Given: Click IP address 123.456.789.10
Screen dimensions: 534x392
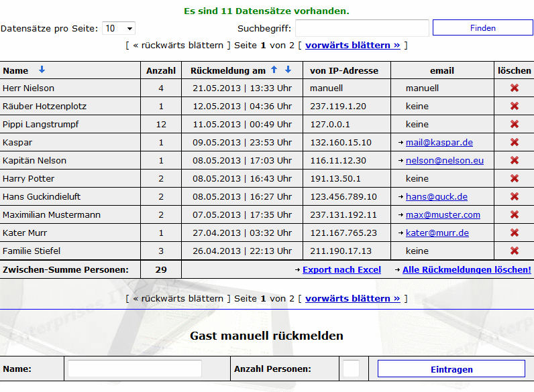Looking at the screenshot, I should click(343, 196).
